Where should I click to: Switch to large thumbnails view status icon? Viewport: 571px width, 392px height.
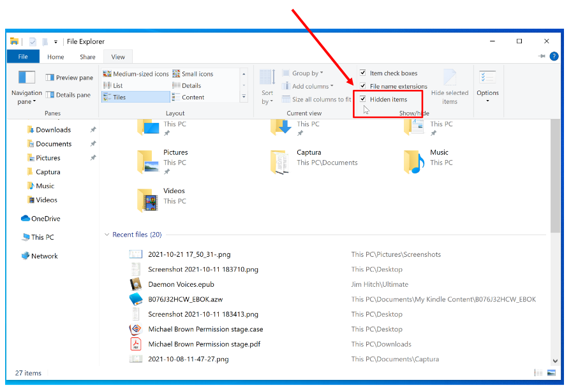click(x=551, y=373)
